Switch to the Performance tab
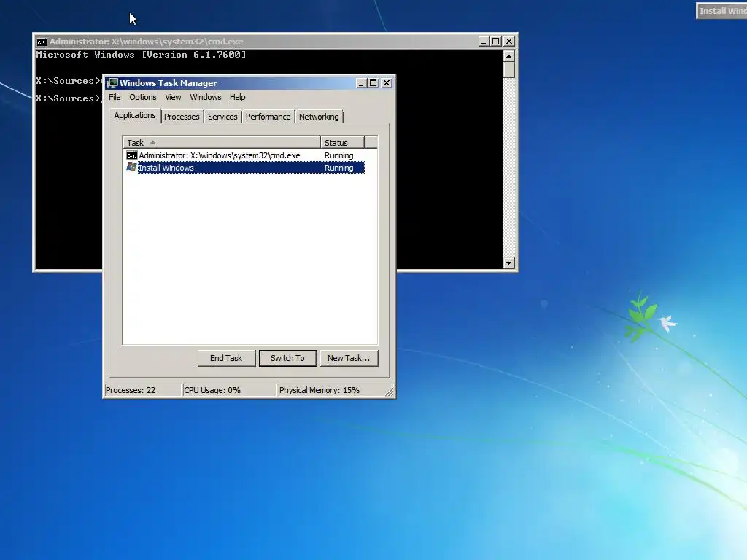 [268, 117]
